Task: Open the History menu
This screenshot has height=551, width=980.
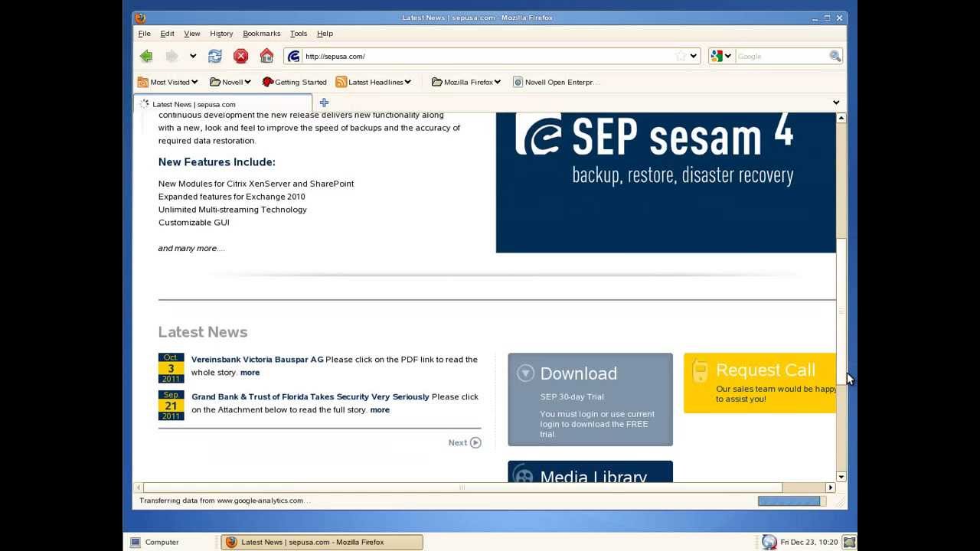Action: click(221, 34)
